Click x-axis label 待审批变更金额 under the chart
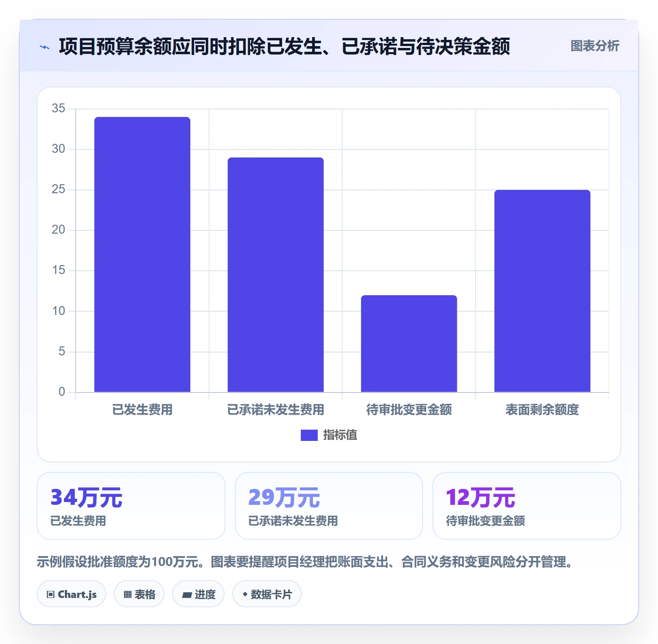658x644 pixels. click(x=409, y=410)
